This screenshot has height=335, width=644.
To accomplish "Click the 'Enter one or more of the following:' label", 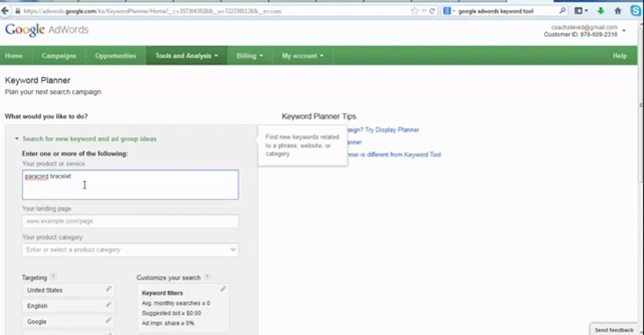I will click(75, 154).
